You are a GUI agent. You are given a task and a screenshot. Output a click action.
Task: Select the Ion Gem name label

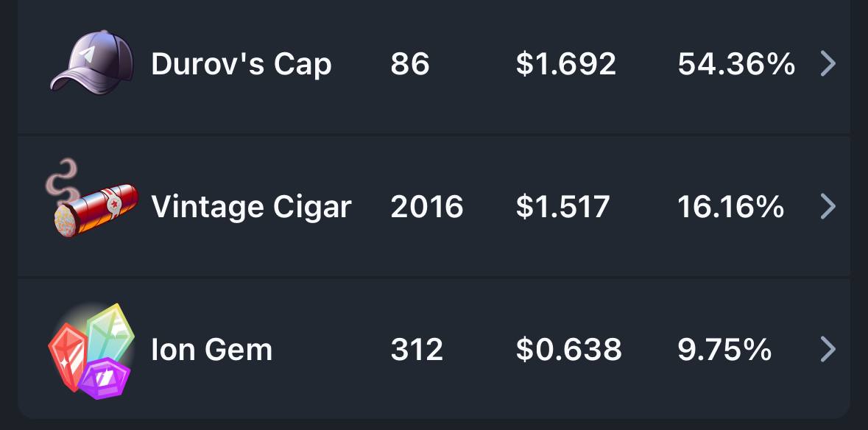click(x=212, y=350)
